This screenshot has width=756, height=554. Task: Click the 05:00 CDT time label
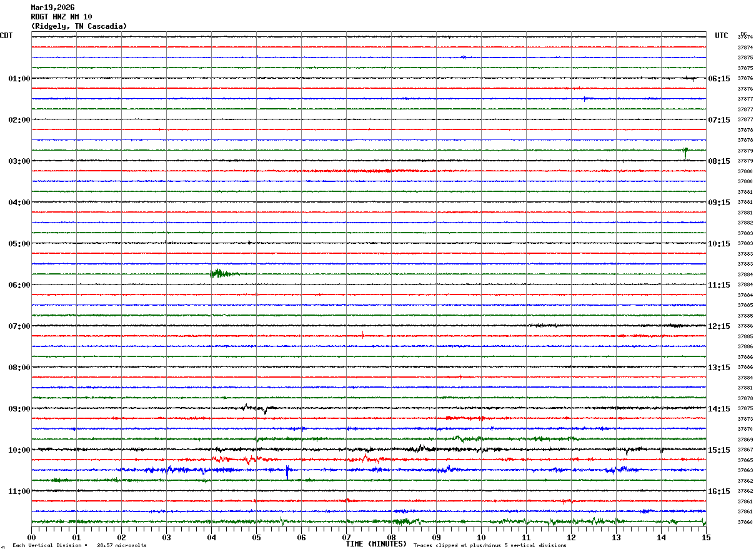coord(19,244)
